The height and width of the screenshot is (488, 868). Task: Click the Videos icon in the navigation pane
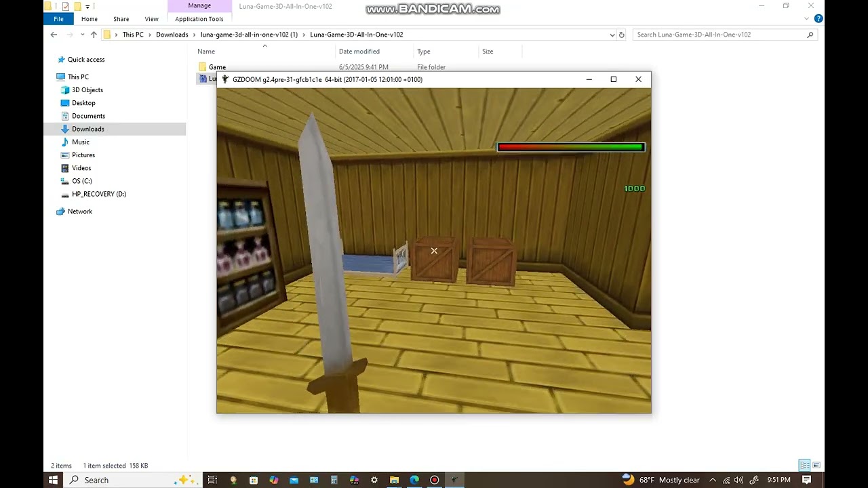[x=65, y=168]
